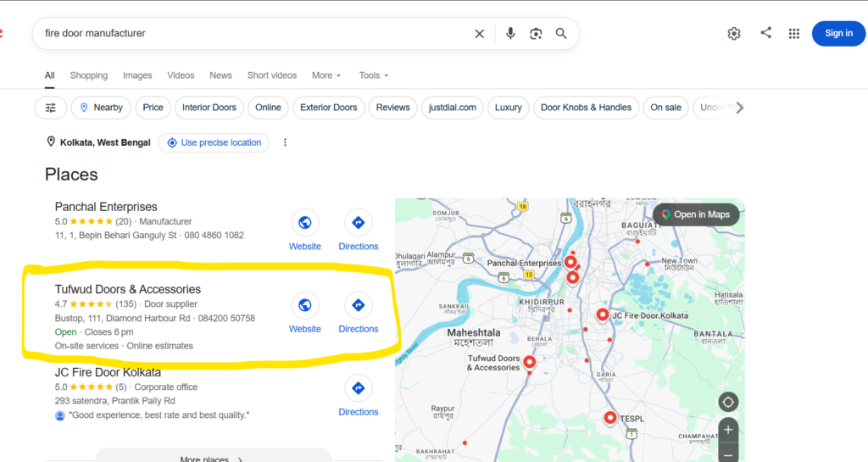Viewport: 868px width, 462px height.
Task: Switch to the Short videos tab
Action: pos(272,75)
